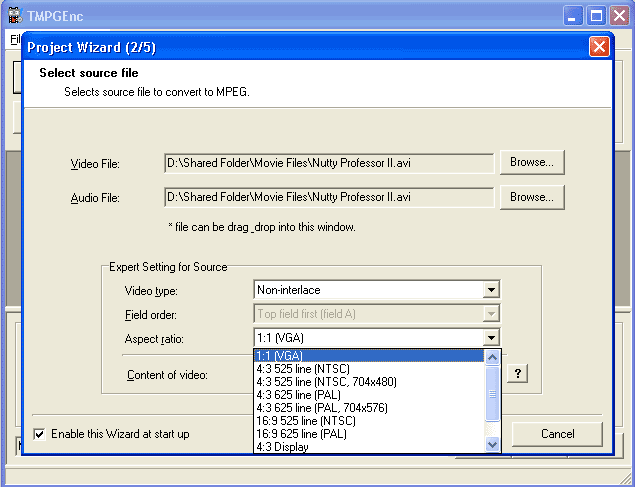Viewport: 635px width, 487px height.
Task: Maximize the TMPGEnc main window
Action: point(598,15)
